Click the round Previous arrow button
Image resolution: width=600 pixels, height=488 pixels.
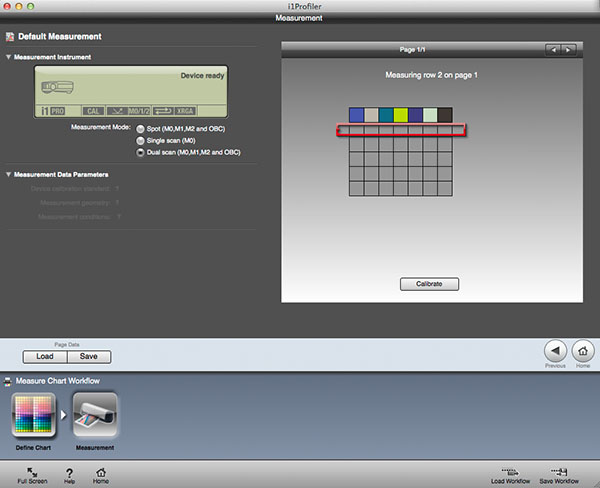pos(555,351)
